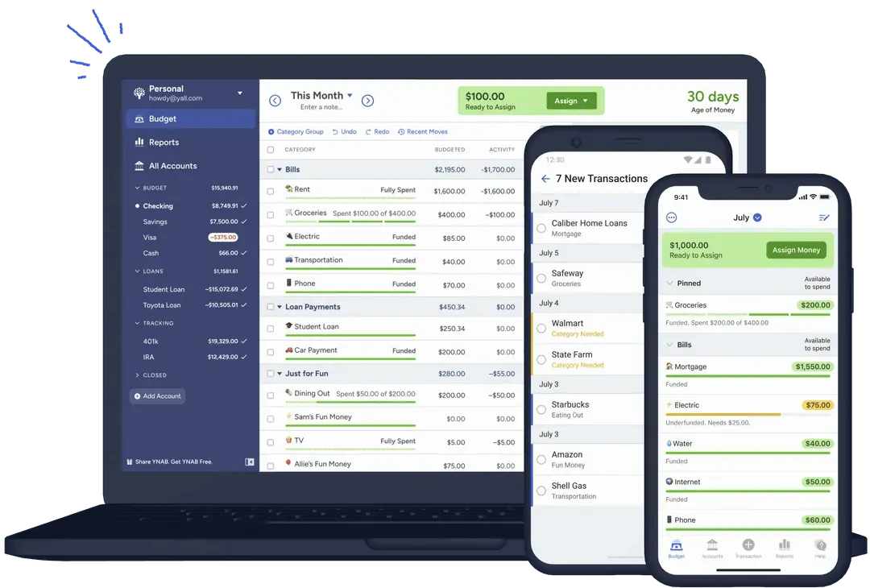Image resolution: width=870 pixels, height=588 pixels.
Task: Select the Bills group checkbox
Action: (x=270, y=170)
